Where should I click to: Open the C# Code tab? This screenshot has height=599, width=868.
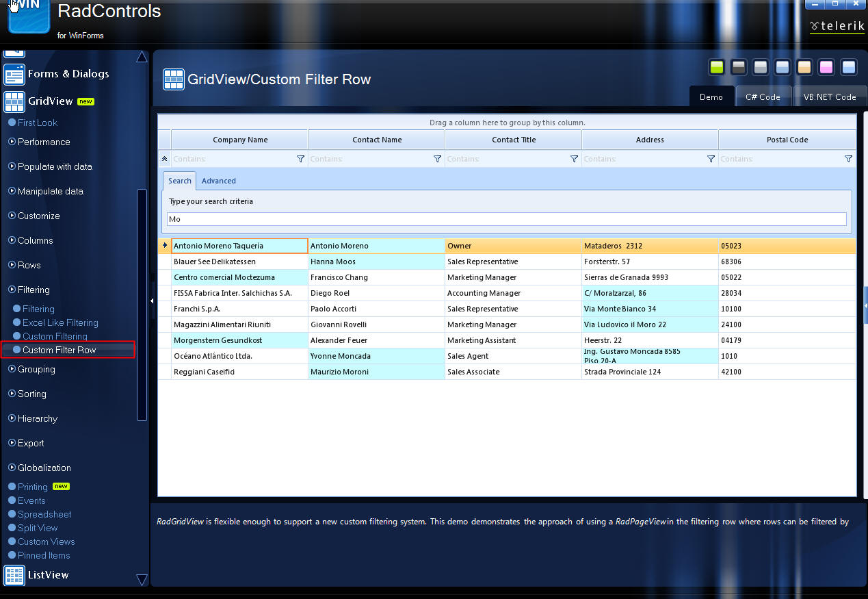763,97
